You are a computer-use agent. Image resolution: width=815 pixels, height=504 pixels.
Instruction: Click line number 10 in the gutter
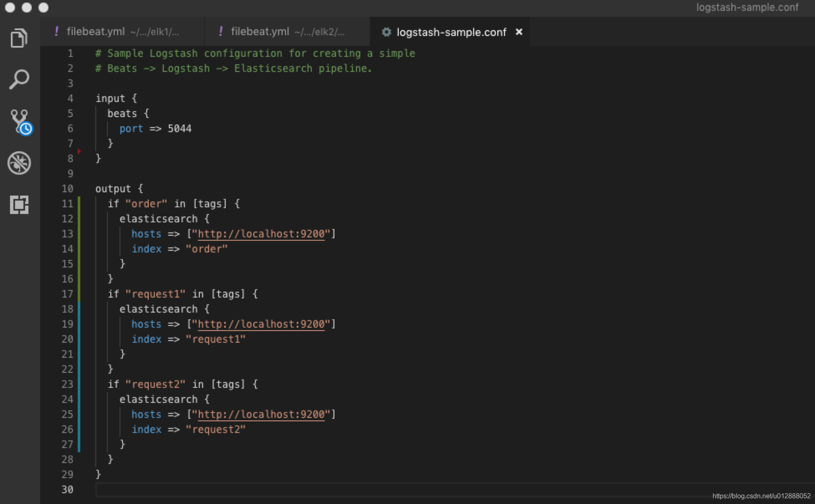point(67,189)
